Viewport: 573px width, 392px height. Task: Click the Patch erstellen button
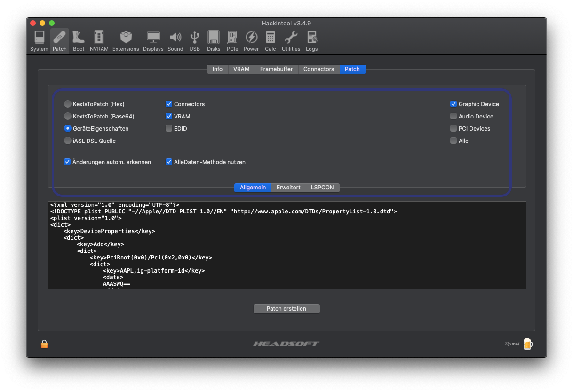pyautogui.click(x=286, y=309)
